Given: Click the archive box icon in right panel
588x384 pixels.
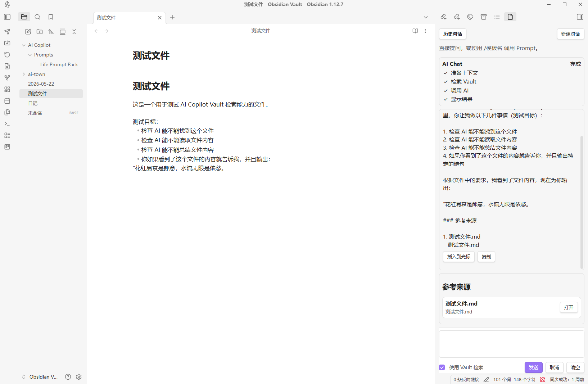Looking at the screenshot, I should [484, 17].
